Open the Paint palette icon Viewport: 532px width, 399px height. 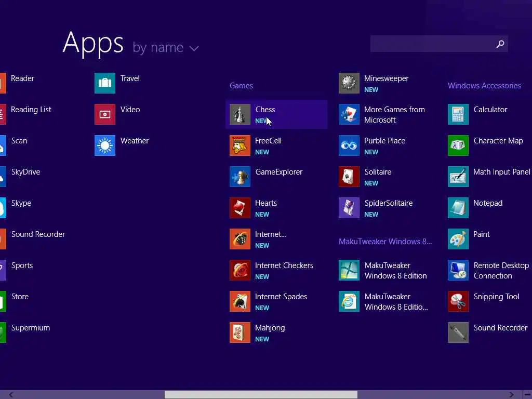pos(458,239)
